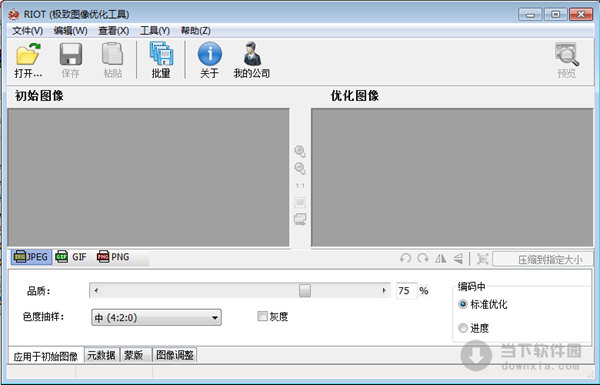
Task: Open the Edit (编辑) menu
Action: click(70, 31)
